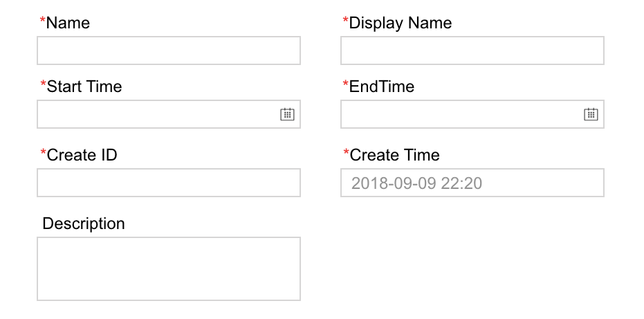This screenshot has height=319, width=644.
Task: Click the Name field label
Action: pyautogui.click(x=68, y=23)
